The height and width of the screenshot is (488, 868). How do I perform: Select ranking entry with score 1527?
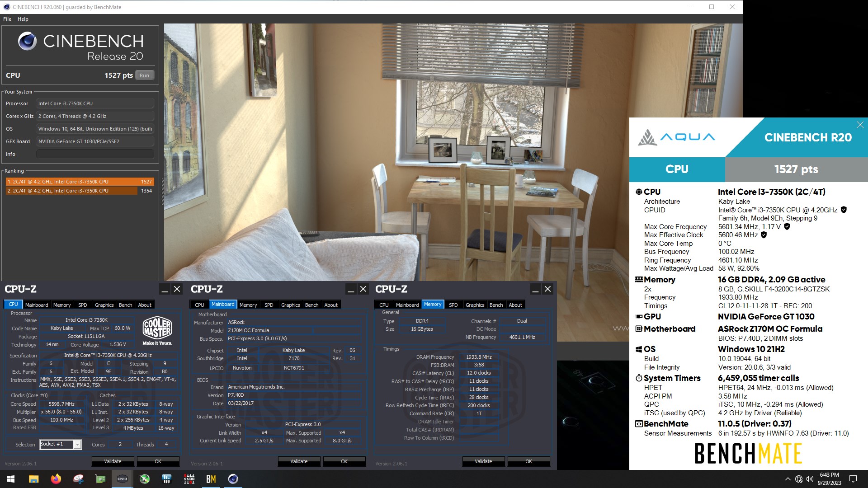[80, 182]
